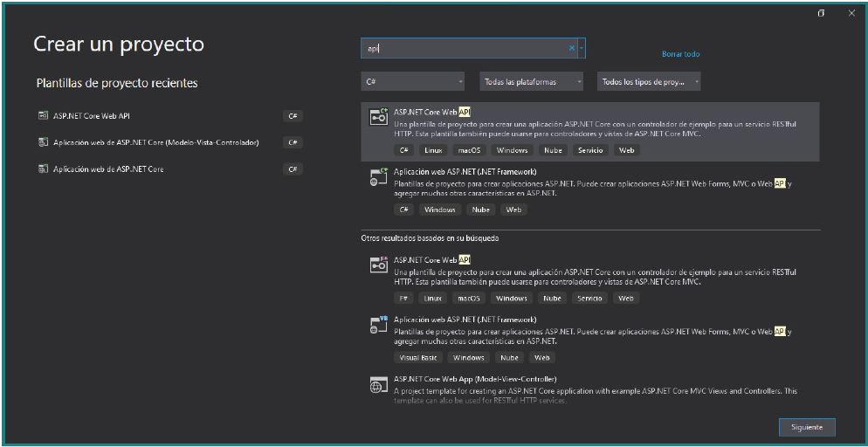Click the macOS tag of the C# Web API template
Screen dimensions: 868x447
click(x=468, y=150)
